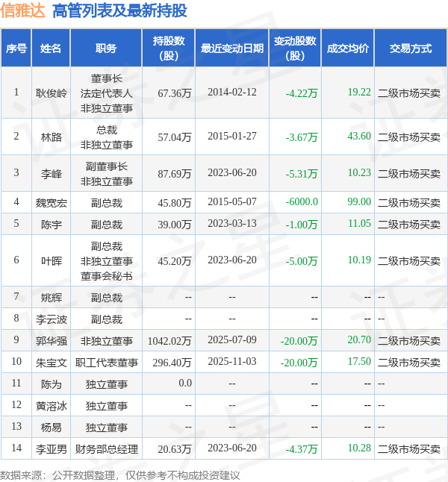Click the name 李亚男
The image size is (448, 482).
(x=51, y=449)
